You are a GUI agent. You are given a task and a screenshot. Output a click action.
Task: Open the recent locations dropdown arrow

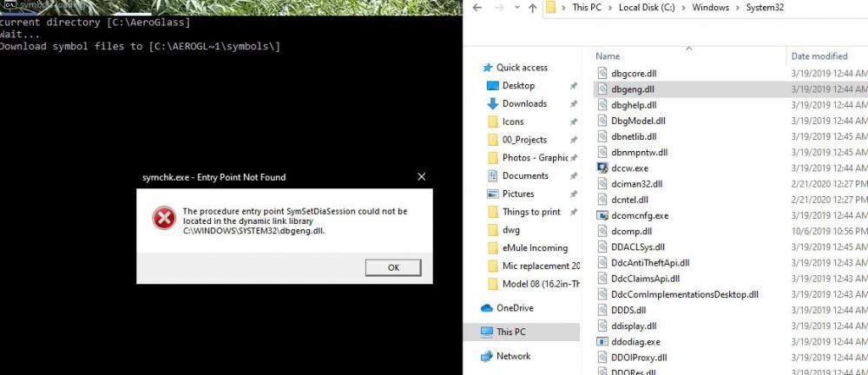516,9
